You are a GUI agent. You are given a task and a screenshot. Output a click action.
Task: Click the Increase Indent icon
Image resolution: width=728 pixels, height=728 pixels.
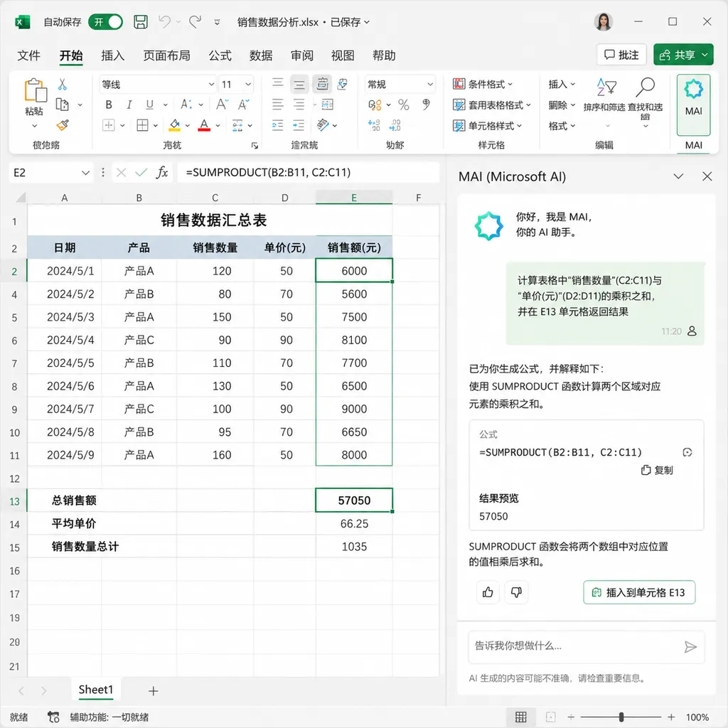[x=299, y=125]
